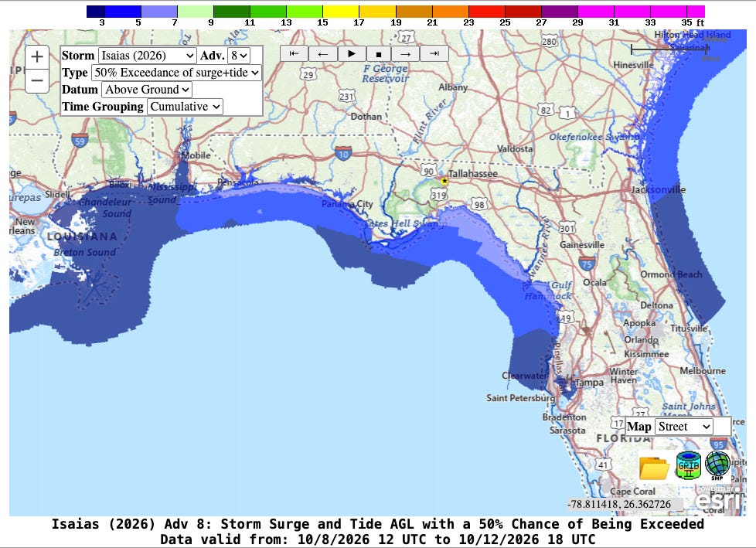Stop the animation
Image resolution: width=756 pixels, height=548 pixels.
(x=379, y=53)
